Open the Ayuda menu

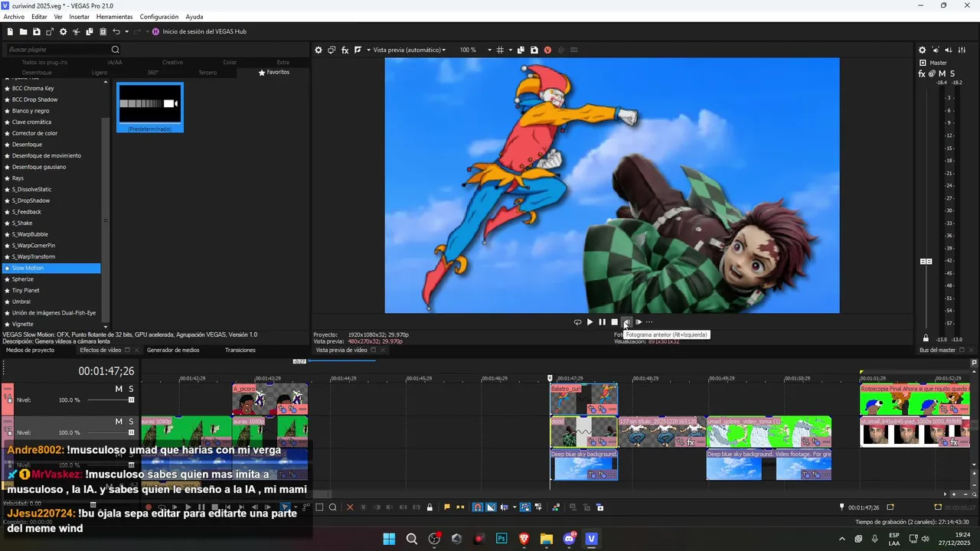click(x=194, y=17)
